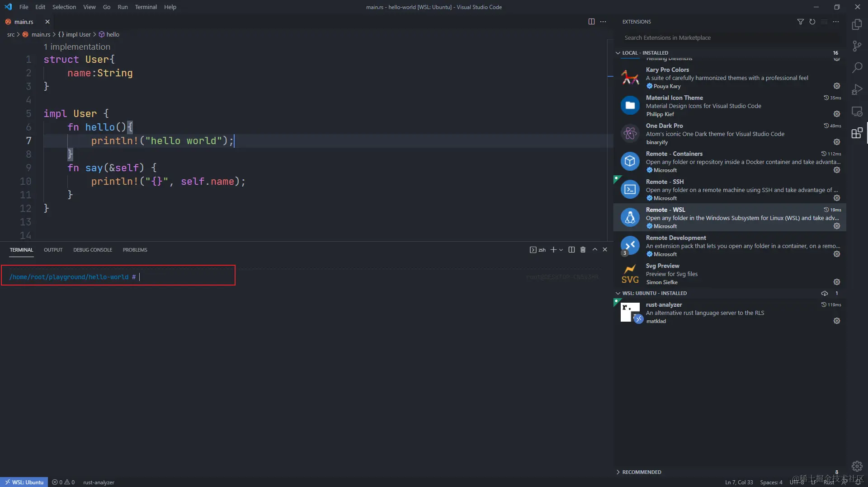This screenshot has width=868, height=487.
Task: Open gear settings for Material Icon Theme
Action: click(837, 114)
